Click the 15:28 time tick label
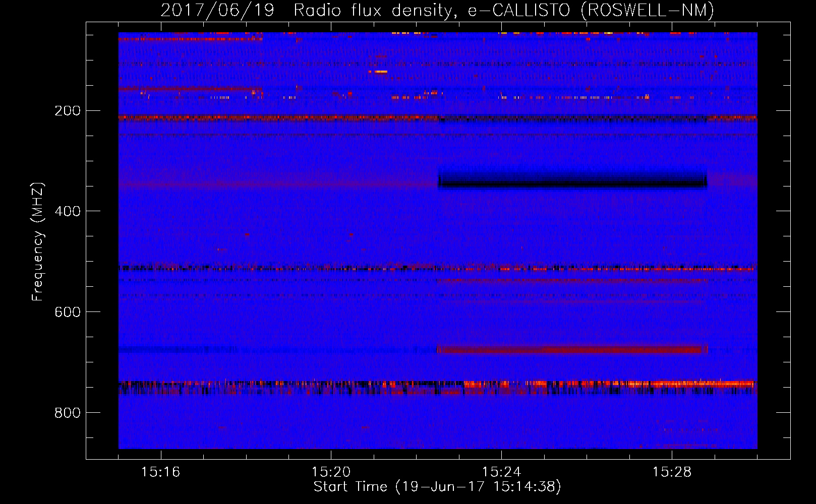The width and height of the screenshot is (816, 504). [x=672, y=472]
